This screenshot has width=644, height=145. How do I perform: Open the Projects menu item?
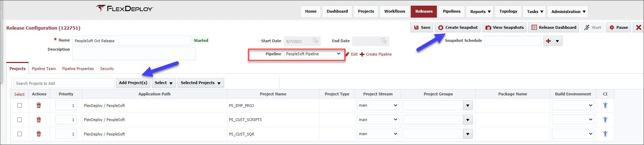366,11
